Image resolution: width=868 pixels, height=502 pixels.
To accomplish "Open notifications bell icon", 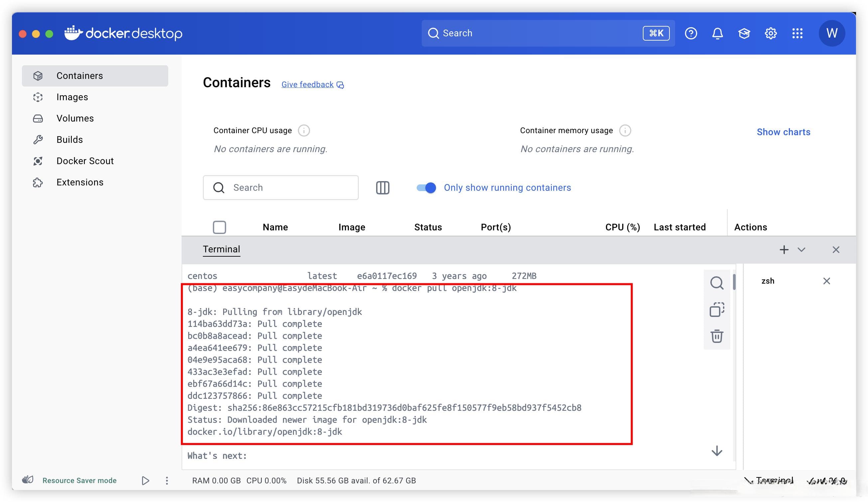I will (x=717, y=33).
